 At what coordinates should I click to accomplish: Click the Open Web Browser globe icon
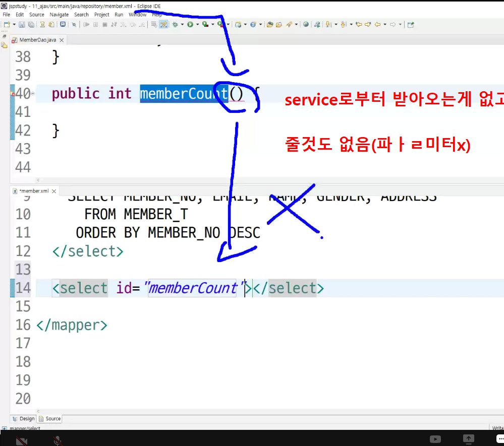click(306, 24)
